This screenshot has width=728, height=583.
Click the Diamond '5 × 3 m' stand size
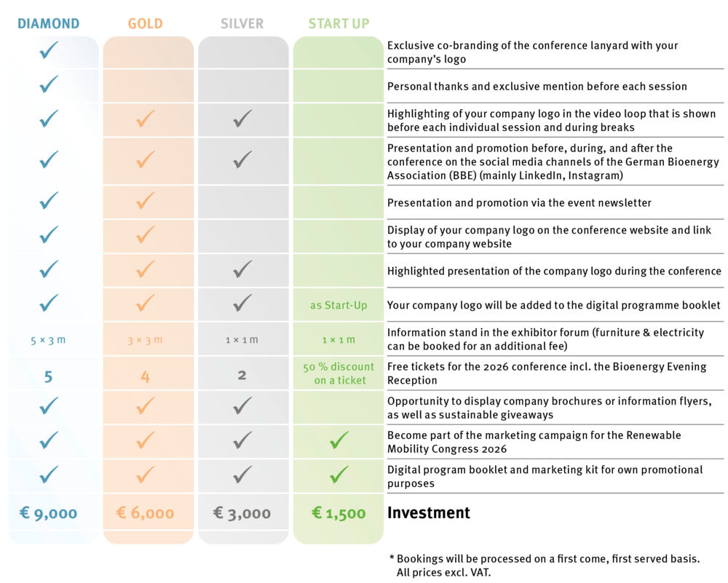click(x=49, y=340)
